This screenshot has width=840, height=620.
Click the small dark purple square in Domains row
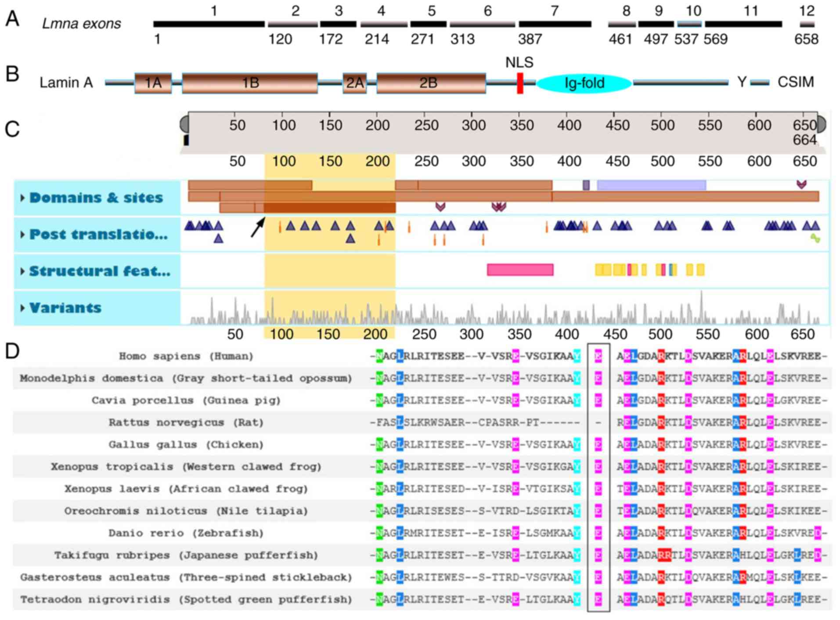(x=586, y=185)
